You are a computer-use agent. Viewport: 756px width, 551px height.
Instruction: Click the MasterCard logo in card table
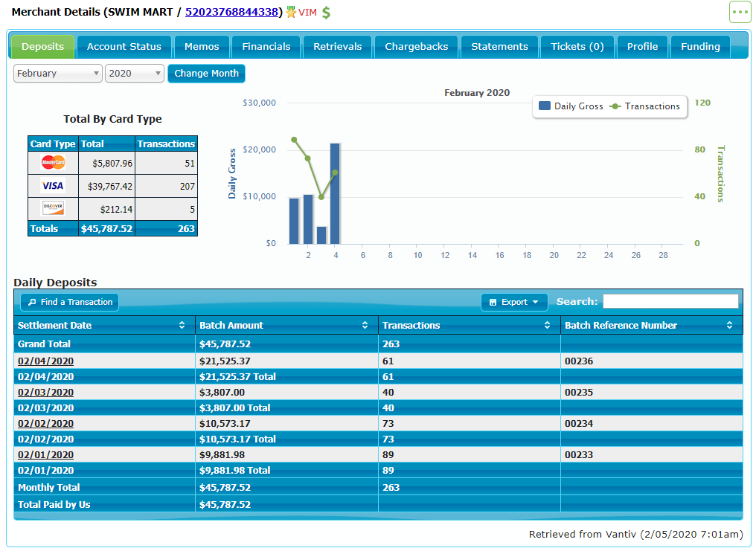pos(53,163)
